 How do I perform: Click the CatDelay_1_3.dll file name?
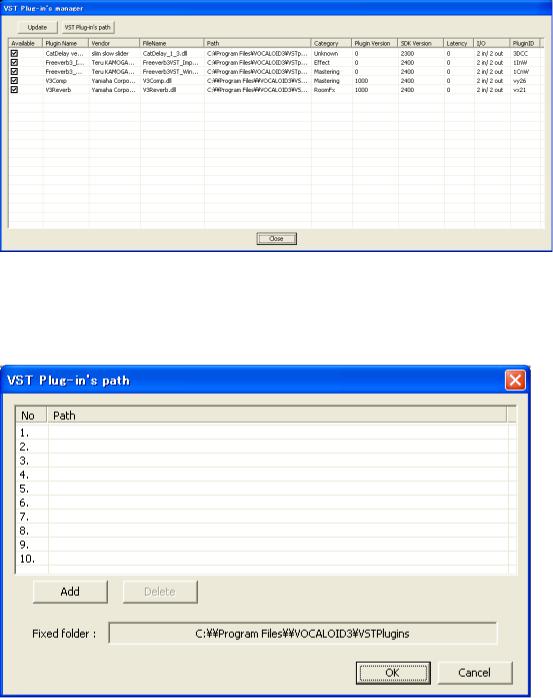click(165, 53)
